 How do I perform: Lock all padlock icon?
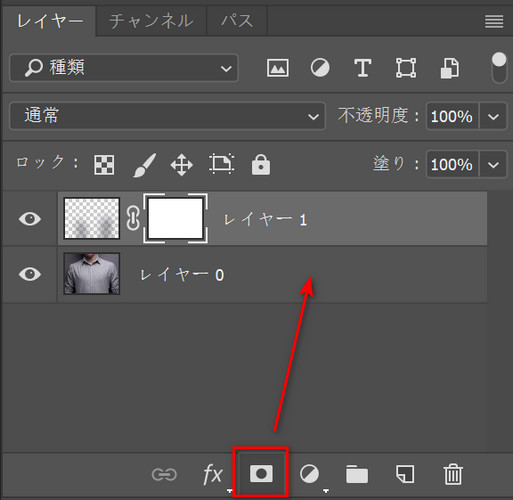pyautogui.click(x=261, y=164)
